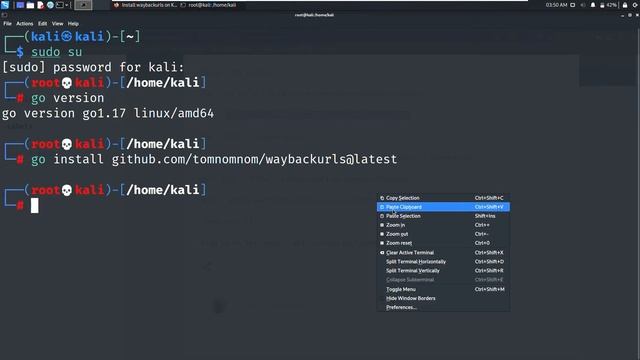Click the terminal cursor at last prompt
This screenshot has width=640, height=360.
[x=35, y=205]
